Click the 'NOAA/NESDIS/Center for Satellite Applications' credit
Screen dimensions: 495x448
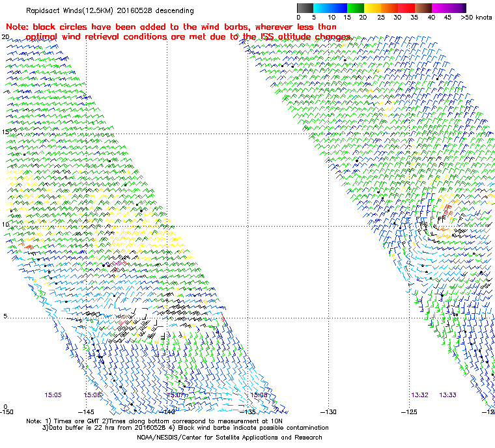[x=229, y=438]
